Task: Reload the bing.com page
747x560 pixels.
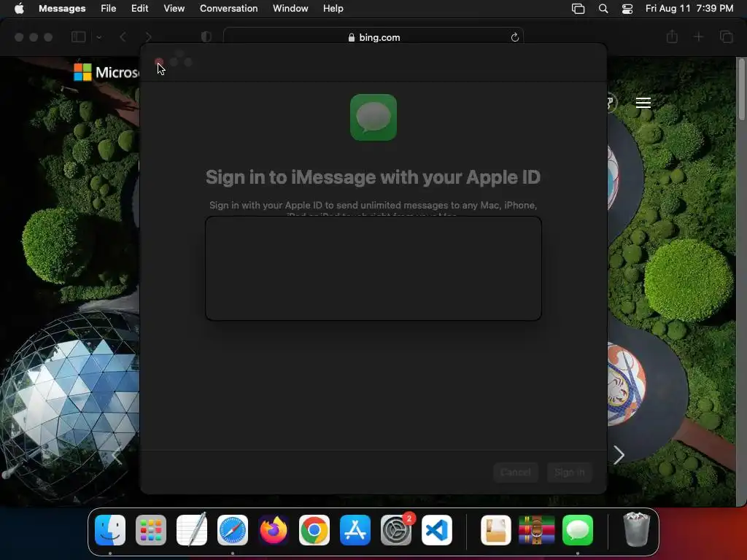Action: (514, 37)
